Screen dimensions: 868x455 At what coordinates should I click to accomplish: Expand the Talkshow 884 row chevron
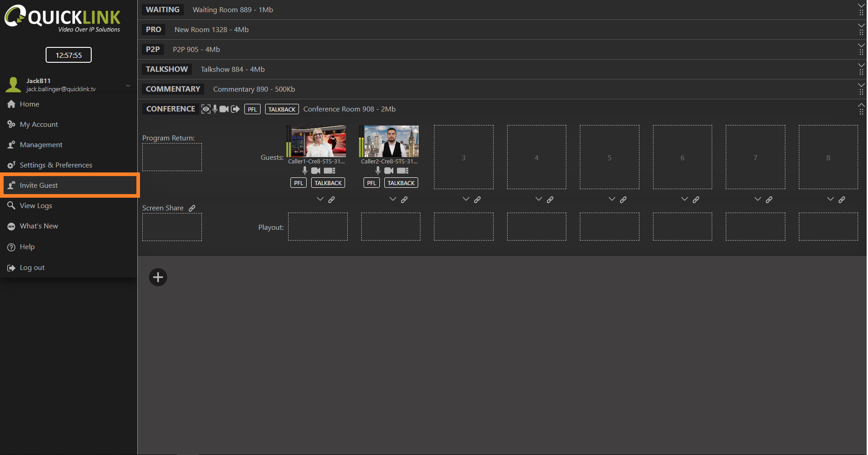[861, 65]
